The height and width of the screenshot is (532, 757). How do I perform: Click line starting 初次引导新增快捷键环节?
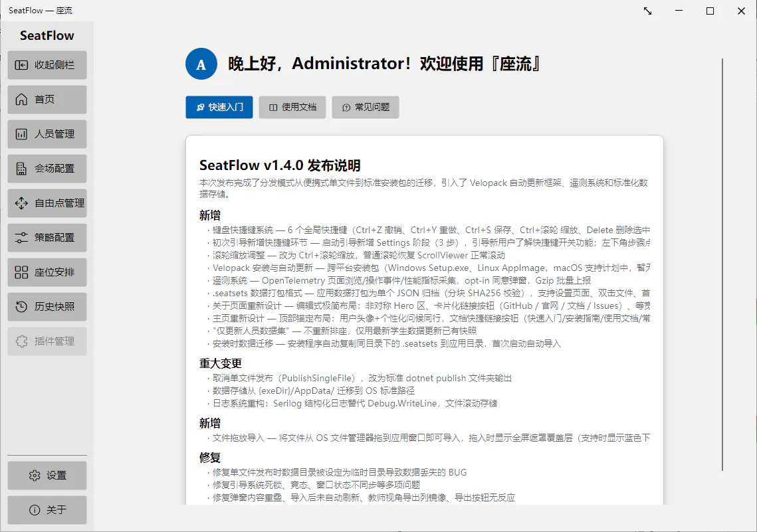429,242
